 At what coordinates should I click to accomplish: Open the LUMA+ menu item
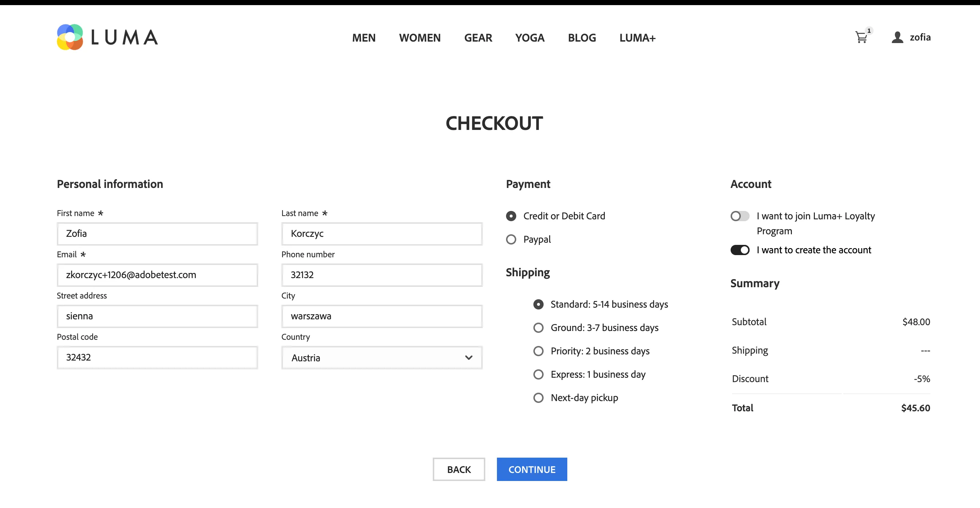click(638, 38)
